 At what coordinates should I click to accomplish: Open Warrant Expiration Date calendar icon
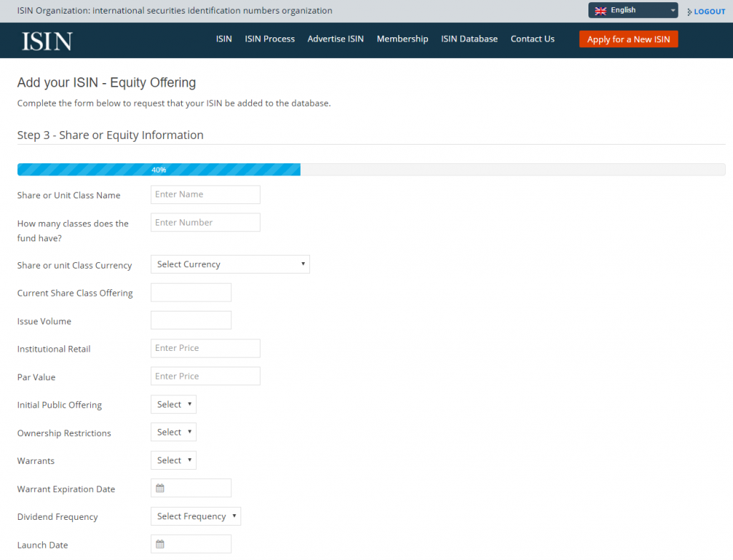[160, 488]
